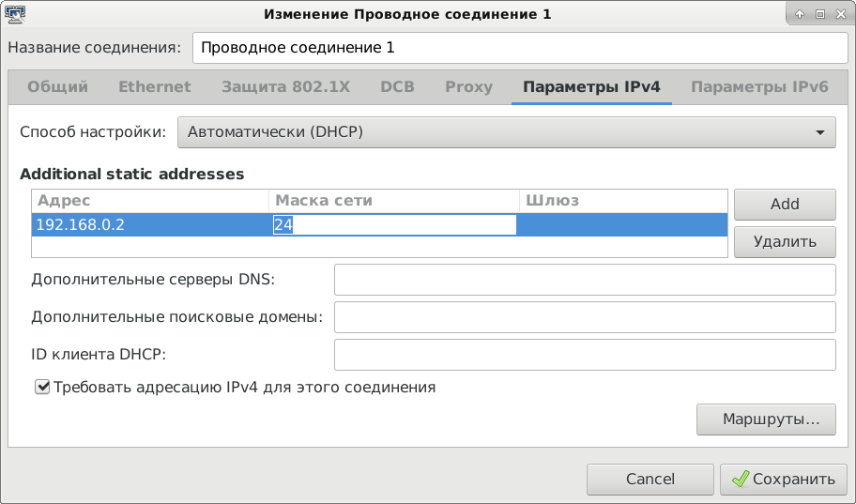The width and height of the screenshot is (856, 504).
Task: Open the Ethernet tab
Action: 154,87
